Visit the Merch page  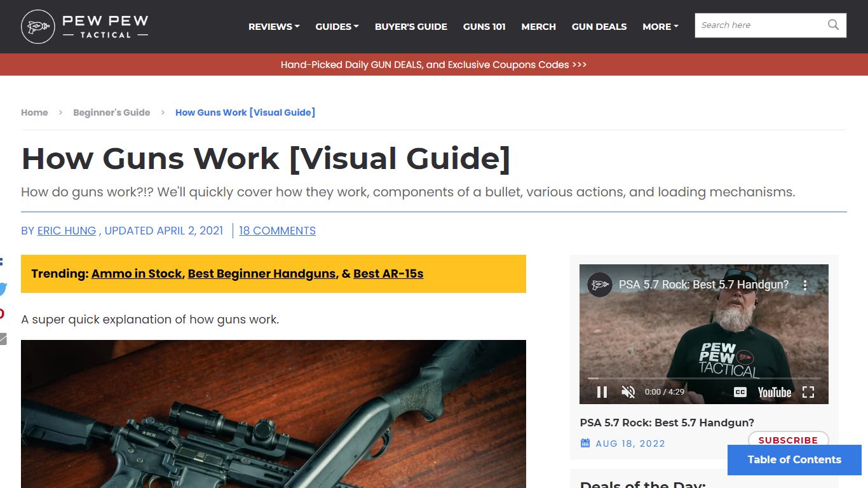(x=539, y=27)
